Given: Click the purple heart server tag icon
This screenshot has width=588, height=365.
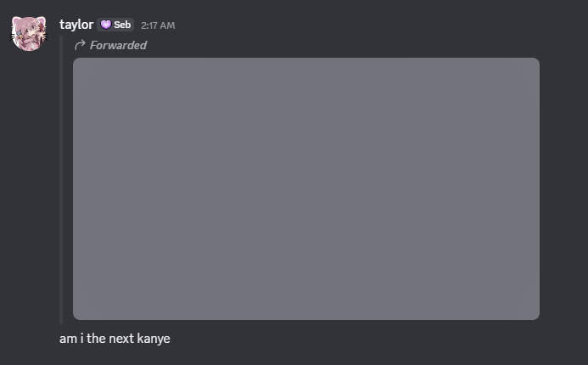Looking at the screenshot, I should 106,25.
